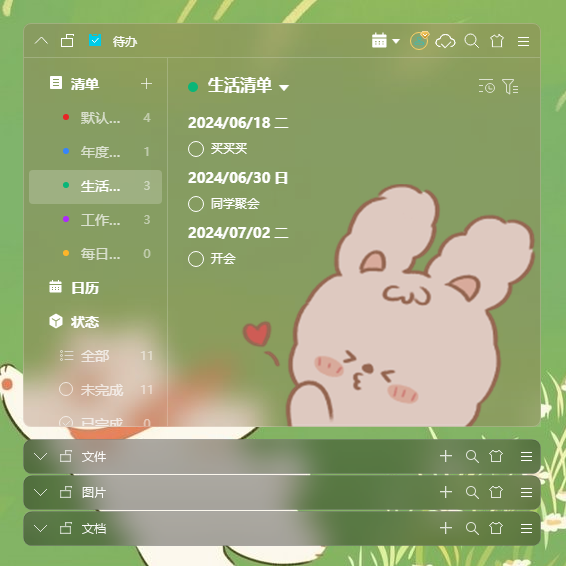Collapse the 待办 panel with the up chevron
The image size is (566, 566).
click(41, 41)
